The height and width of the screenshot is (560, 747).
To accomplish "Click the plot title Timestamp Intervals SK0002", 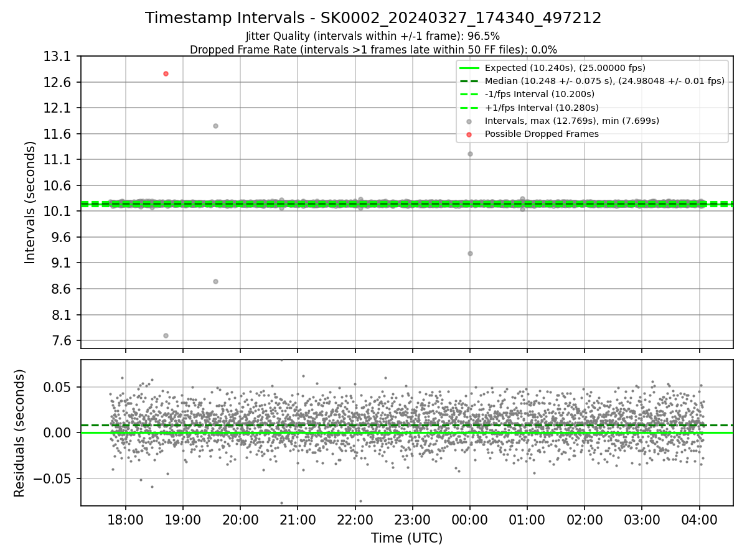I will (374, 18).
